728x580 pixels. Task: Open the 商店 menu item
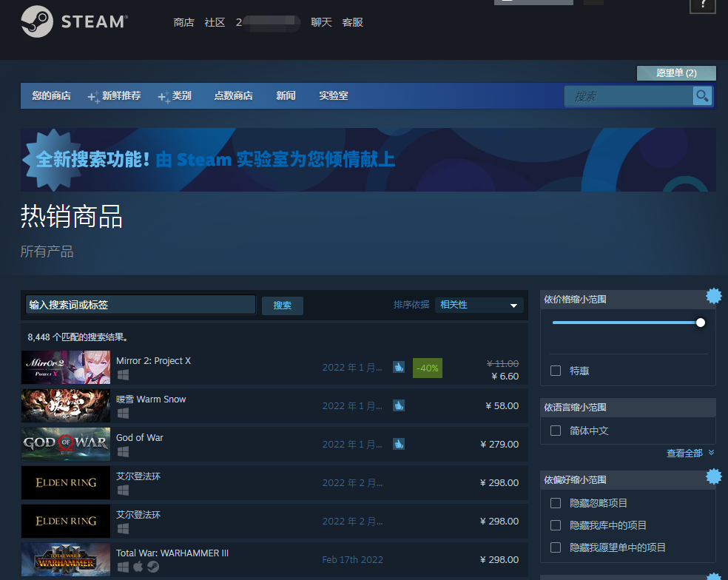(183, 22)
